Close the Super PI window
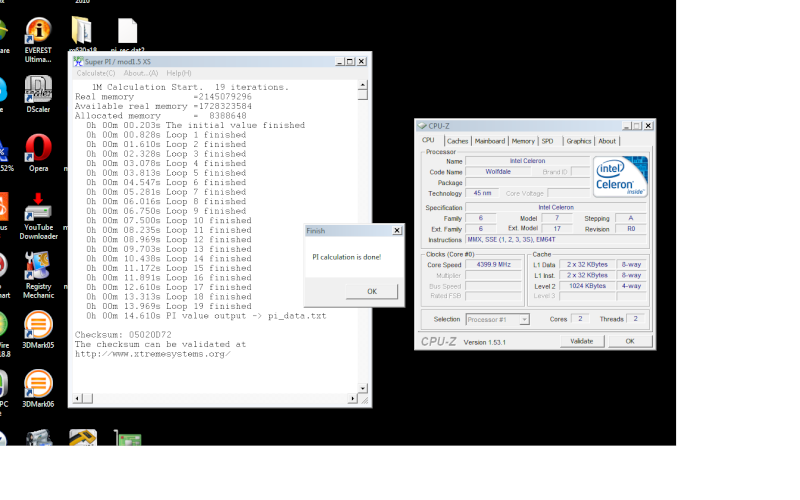This screenshot has height=500, width=800. (362, 61)
